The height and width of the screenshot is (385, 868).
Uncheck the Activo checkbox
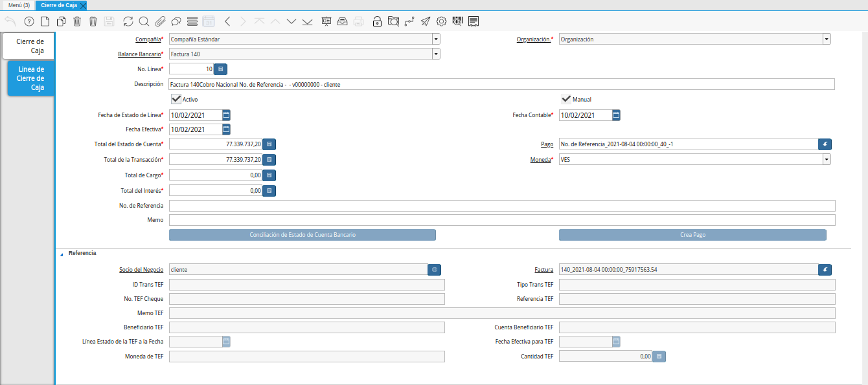pos(176,99)
